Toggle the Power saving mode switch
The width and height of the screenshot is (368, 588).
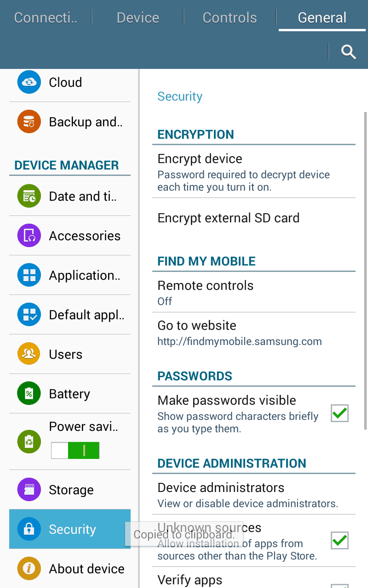click(75, 451)
